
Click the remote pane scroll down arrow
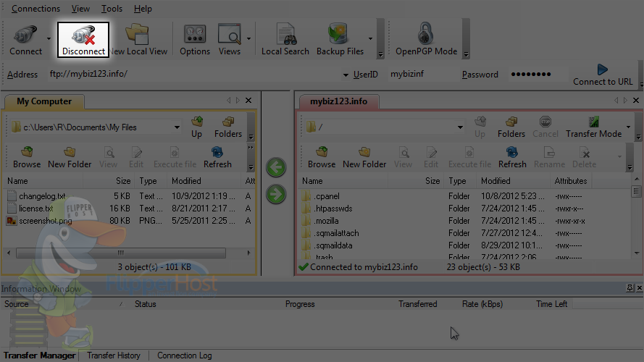pyautogui.click(x=637, y=253)
